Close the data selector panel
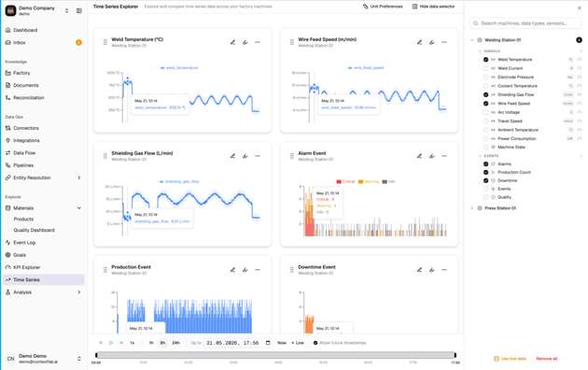The image size is (588, 370). click(x=580, y=7)
